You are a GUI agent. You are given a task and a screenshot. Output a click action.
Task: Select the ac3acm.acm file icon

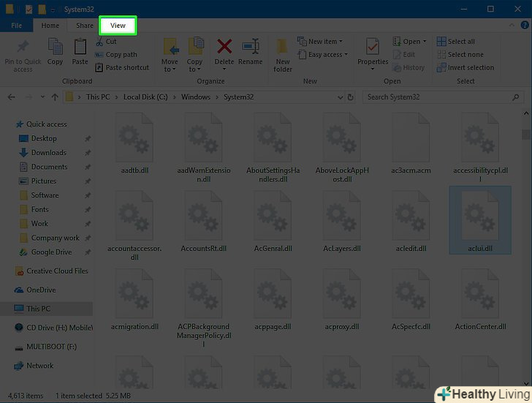(411, 138)
